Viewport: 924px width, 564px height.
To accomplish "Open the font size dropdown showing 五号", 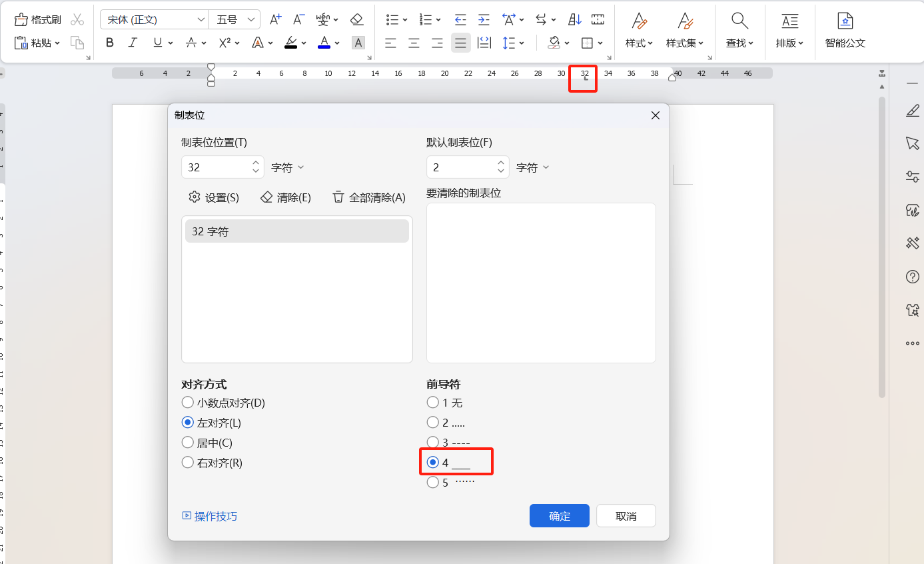I will coord(234,19).
